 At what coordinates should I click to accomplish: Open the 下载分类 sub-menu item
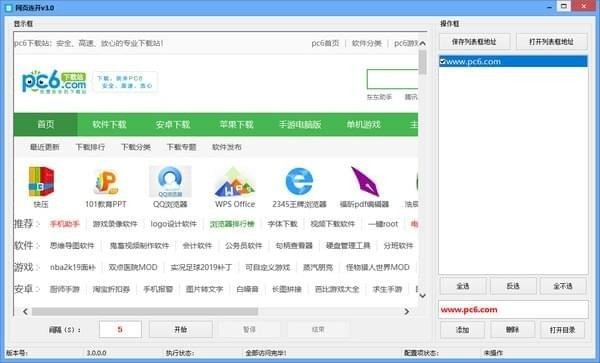pos(135,147)
